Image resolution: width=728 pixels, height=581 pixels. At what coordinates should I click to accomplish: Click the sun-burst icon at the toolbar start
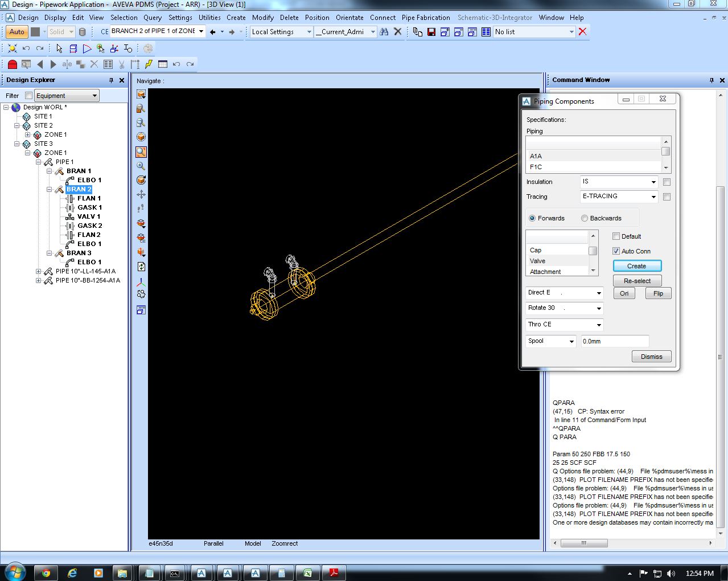(13, 48)
